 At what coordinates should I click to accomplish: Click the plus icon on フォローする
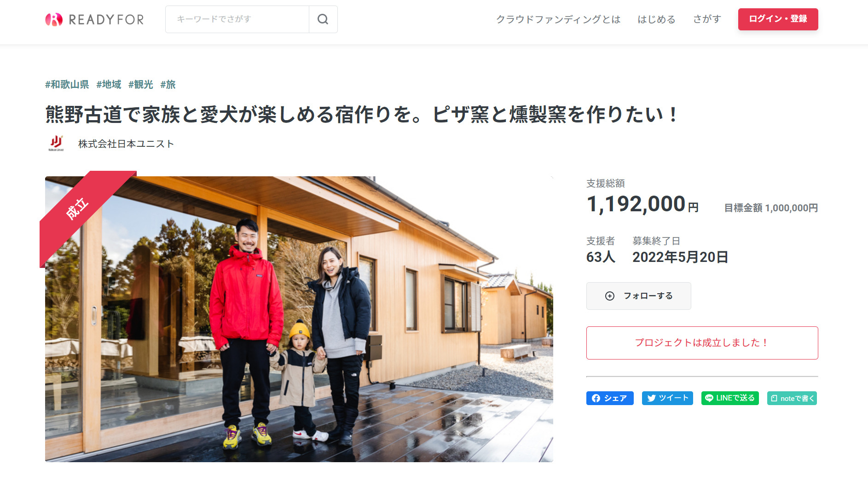(x=610, y=296)
